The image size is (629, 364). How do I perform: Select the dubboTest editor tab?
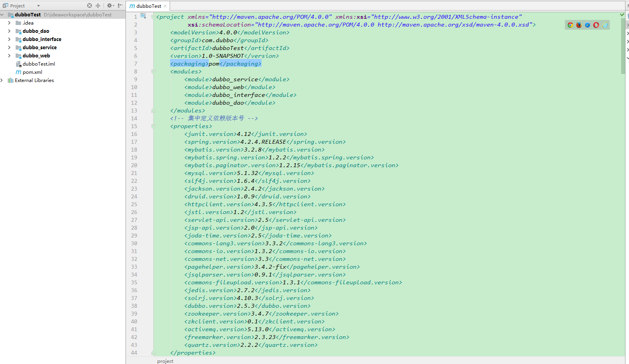[149, 6]
